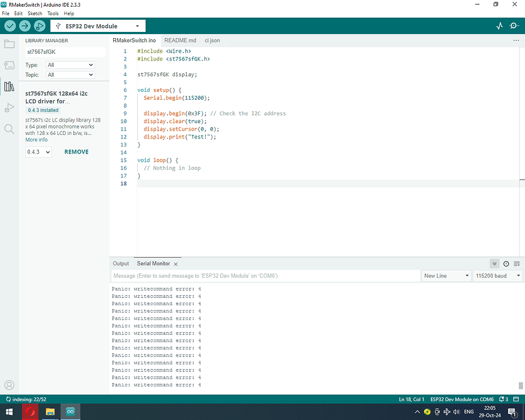Toggle timestamp display in Serial Monitor

(x=506, y=264)
